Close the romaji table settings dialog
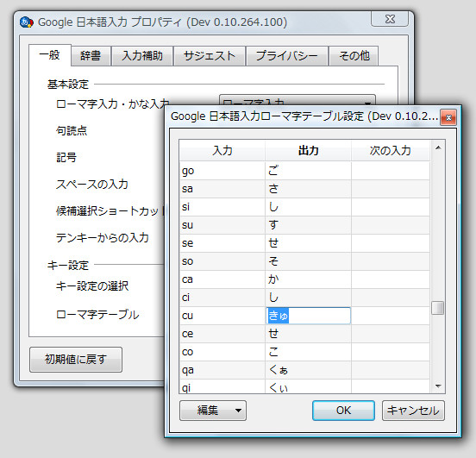Screen dimensions: 476x458 coord(448,117)
